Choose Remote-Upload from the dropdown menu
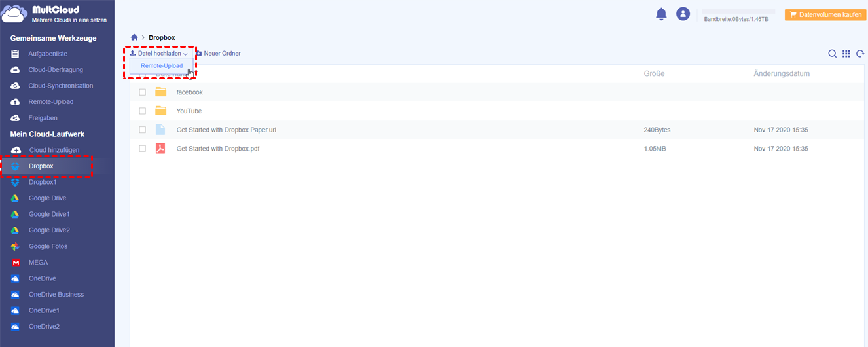Screen dimensions: 868x347 (162, 66)
